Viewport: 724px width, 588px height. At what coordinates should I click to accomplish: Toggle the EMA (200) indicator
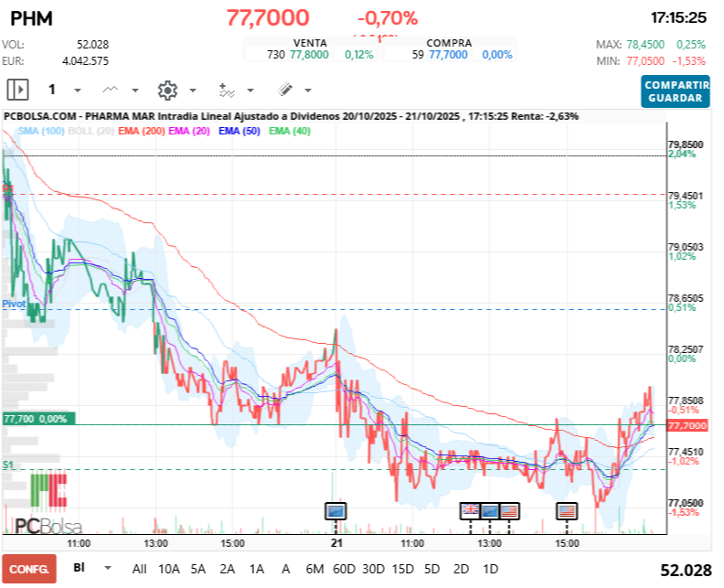click(141, 132)
